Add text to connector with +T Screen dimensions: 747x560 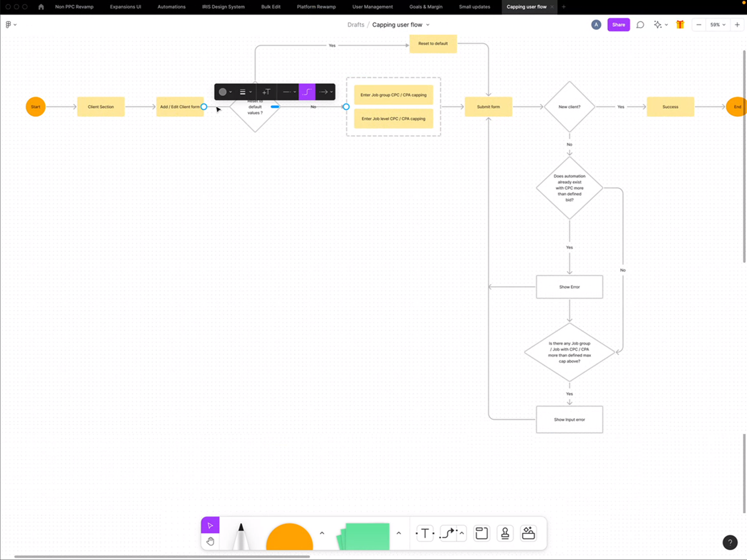pos(266,92)
